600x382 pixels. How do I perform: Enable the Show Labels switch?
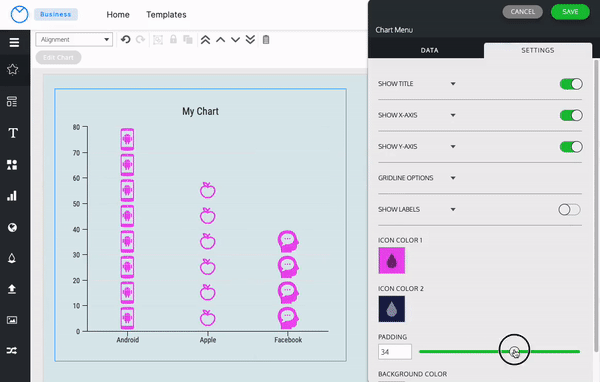pyautogui.click(x=569, y=209)
